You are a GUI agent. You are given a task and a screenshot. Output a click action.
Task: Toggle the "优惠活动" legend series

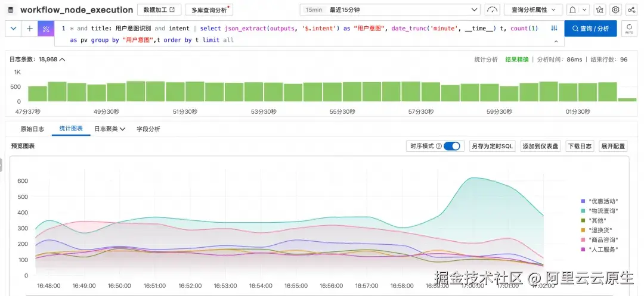point(600,201)
